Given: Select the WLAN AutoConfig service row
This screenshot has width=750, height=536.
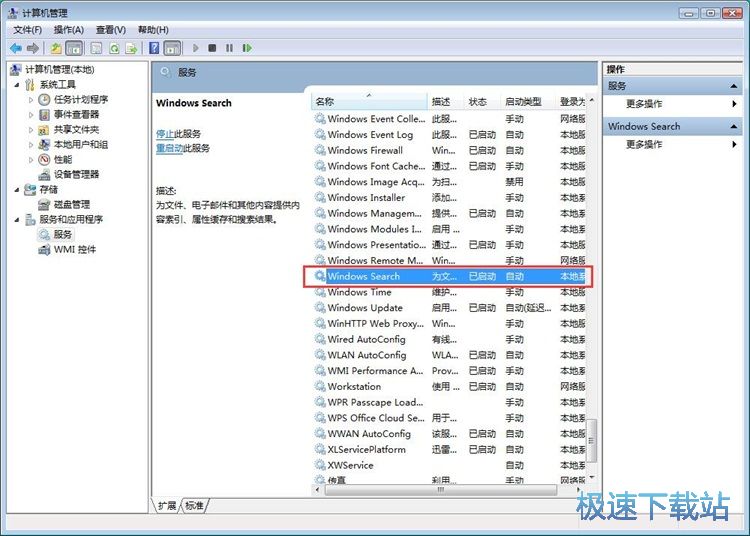Looking at the screenshot, I should coord(449,355).
